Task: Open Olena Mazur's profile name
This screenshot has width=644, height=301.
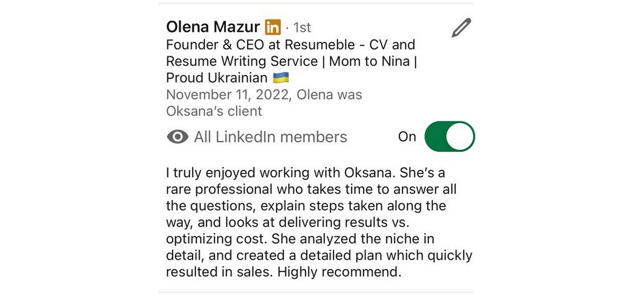Action: (x=213, y=27)
